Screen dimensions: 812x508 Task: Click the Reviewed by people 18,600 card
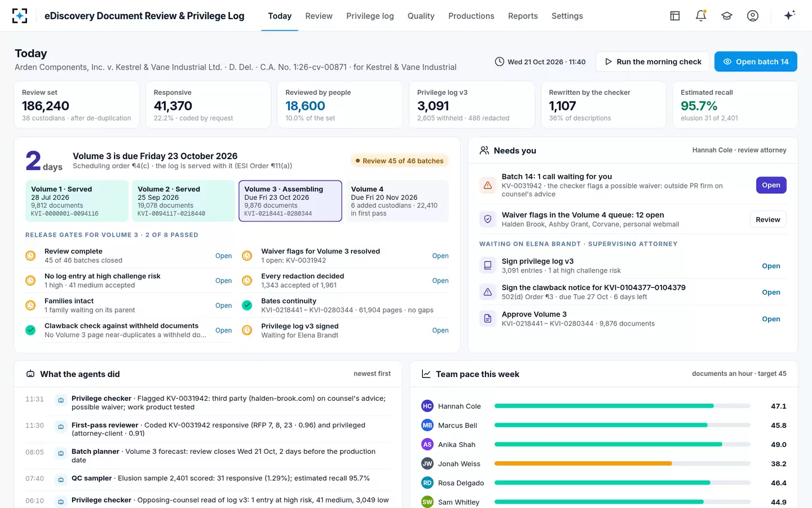coord(339,105)
